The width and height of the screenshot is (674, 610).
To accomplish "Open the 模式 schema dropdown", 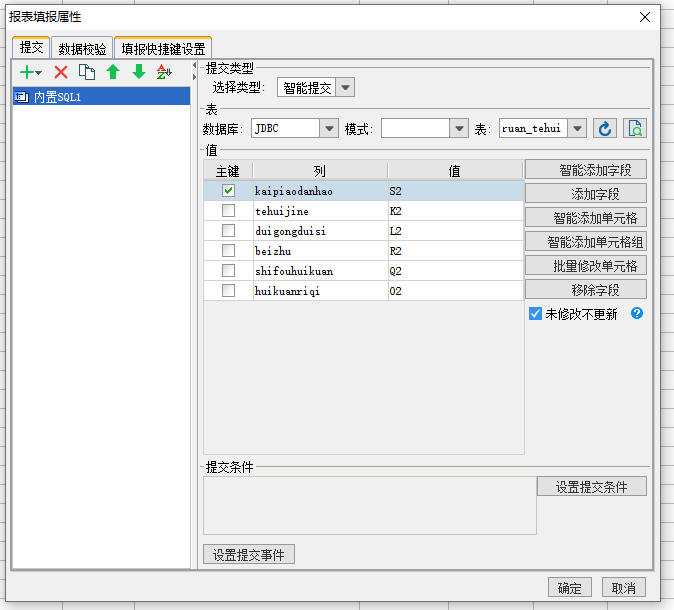I will click(x=459, y=129).
